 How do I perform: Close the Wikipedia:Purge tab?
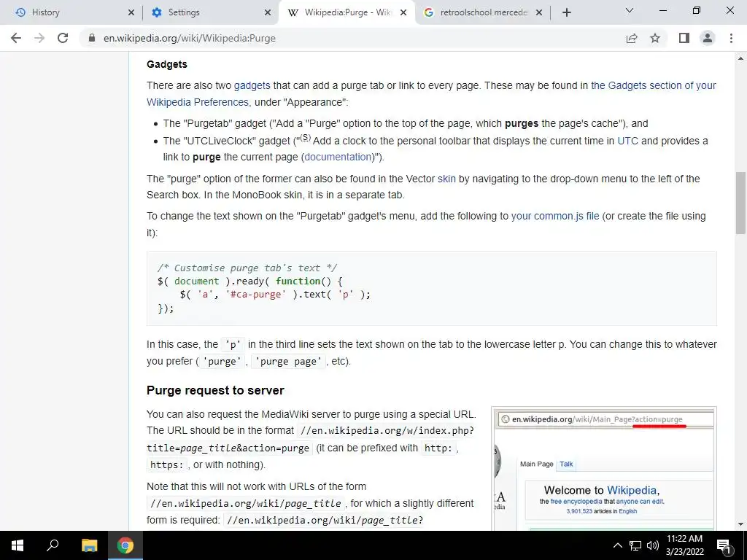(403, 12)
